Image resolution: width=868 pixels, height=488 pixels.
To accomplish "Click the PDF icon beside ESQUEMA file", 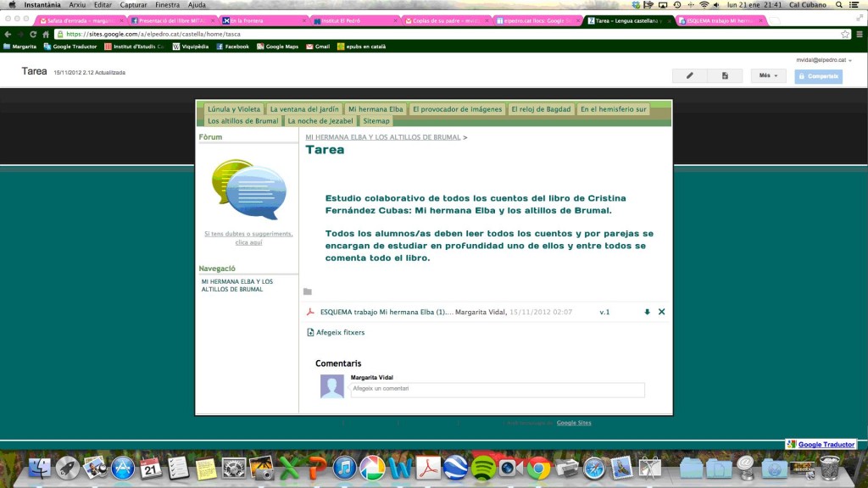I will click(310, 312).
